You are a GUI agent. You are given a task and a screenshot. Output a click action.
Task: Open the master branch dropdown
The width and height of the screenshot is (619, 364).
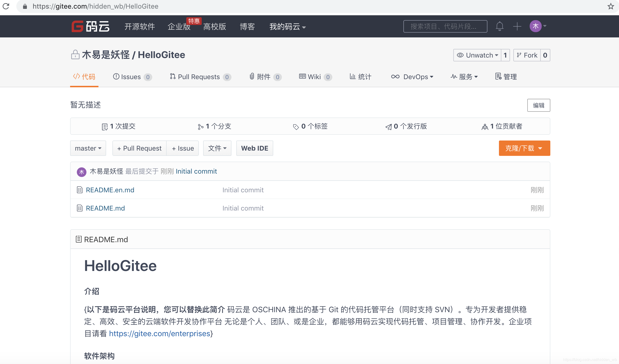[88, 148]
